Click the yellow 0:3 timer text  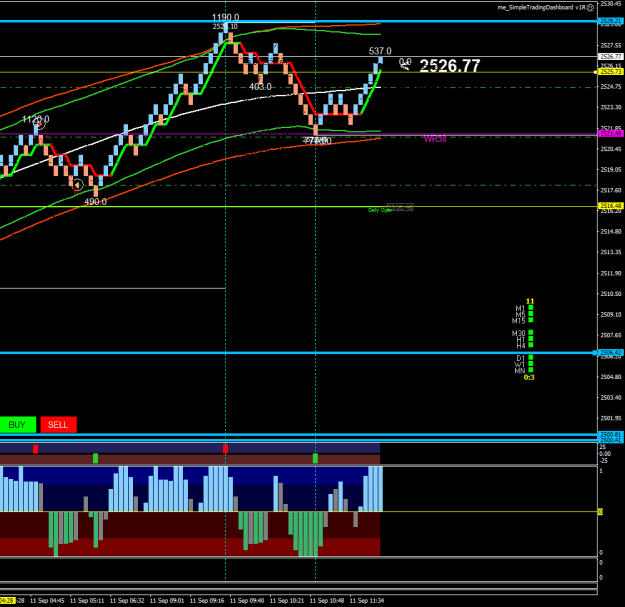529,377
